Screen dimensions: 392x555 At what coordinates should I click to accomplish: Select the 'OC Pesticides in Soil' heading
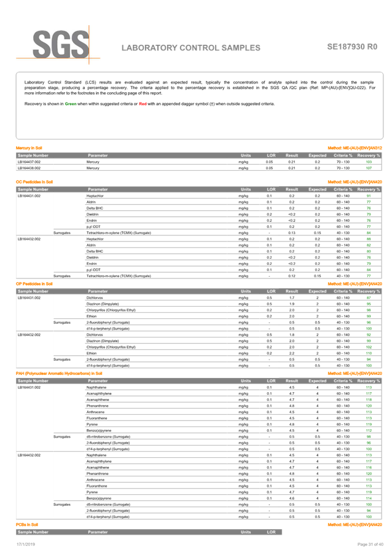coord(34,182)
